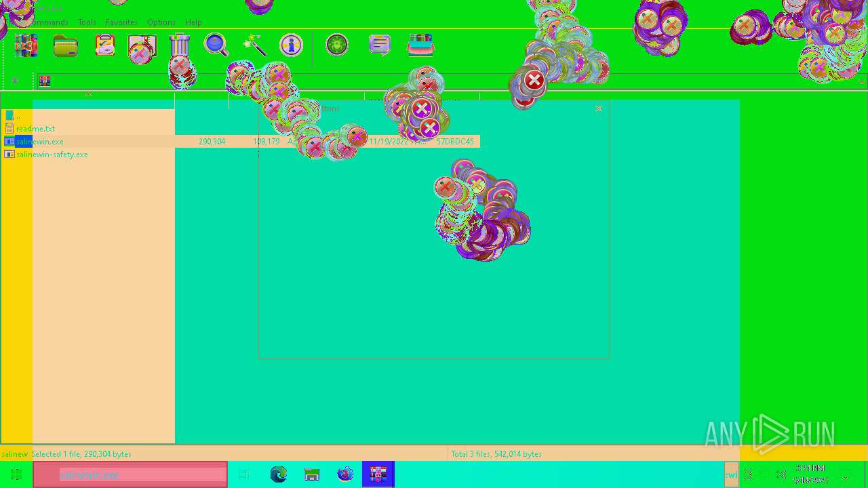Open File Explorer from the taskbar
868x488 pixels.
pyautogui.click(x=312, y=474)
